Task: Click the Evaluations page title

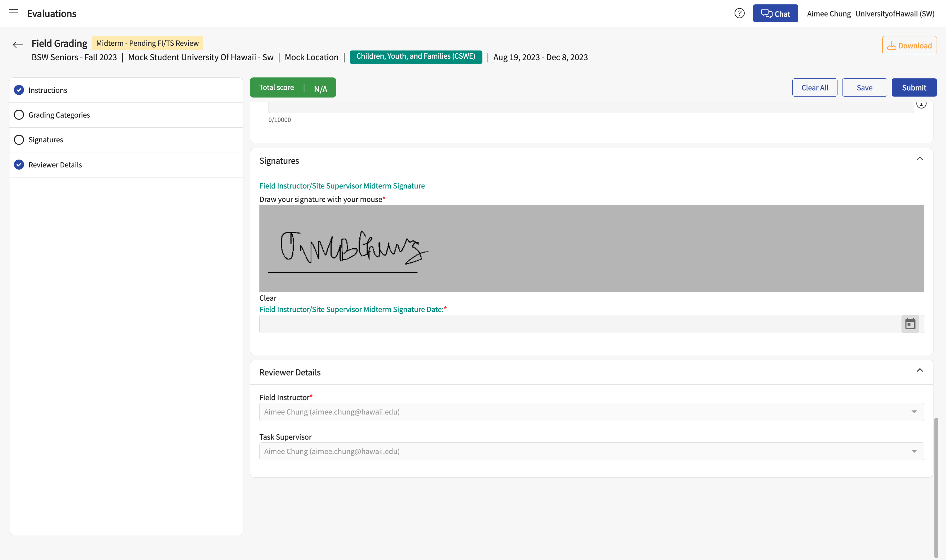Action: pos(52,13)
